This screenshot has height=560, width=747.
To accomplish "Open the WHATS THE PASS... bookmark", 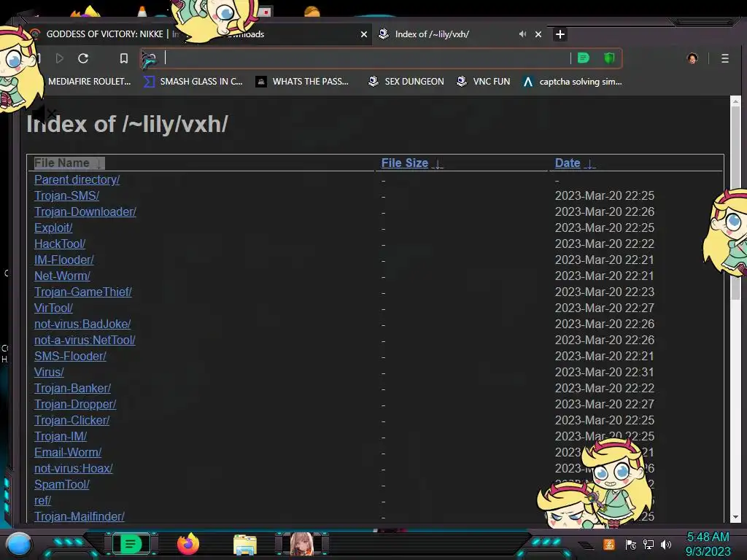I will pyautogui.click(x=302, y=82).
